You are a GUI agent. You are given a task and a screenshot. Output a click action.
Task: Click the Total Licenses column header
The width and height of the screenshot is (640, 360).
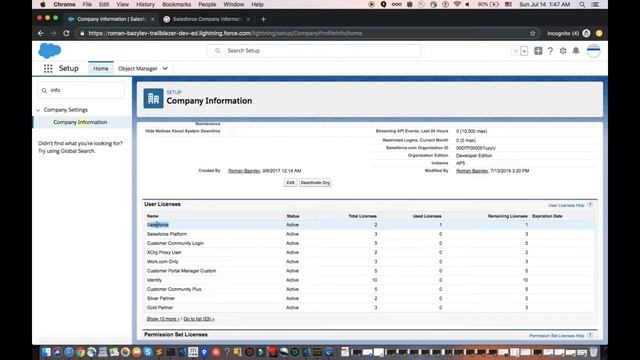pos(362,216)
